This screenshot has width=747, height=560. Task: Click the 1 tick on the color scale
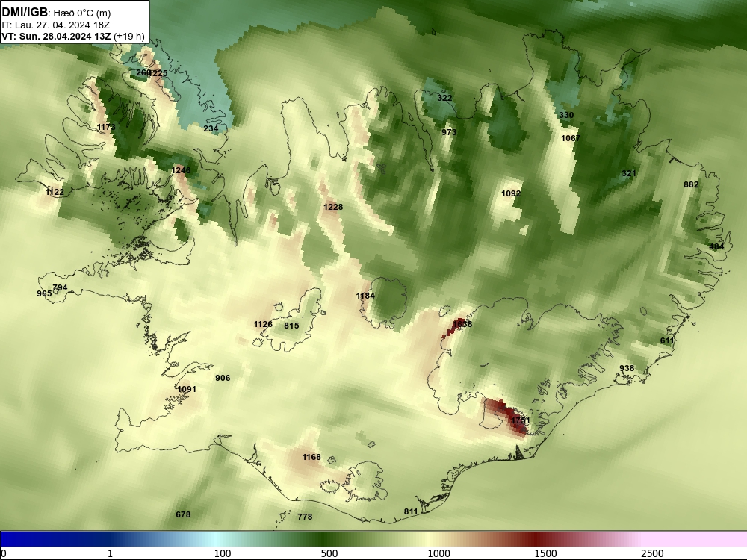pos(110,553)
